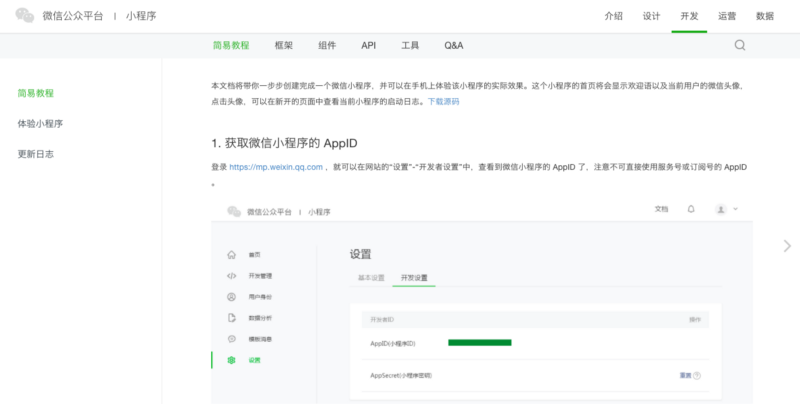This screenshot has width=800, height=404.
Task: Click the next-page chevron arrow at the right edge
Action: coord(787,246)
